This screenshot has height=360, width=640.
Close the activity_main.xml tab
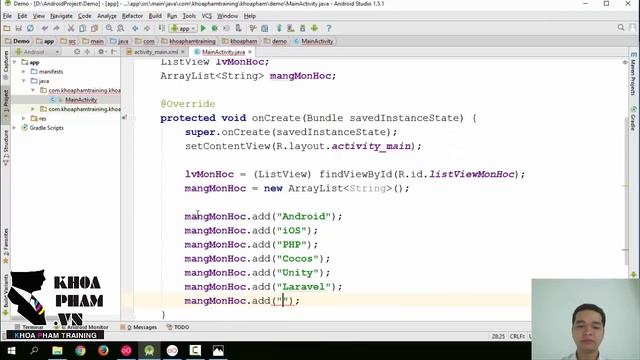click(x=183, y=52)
